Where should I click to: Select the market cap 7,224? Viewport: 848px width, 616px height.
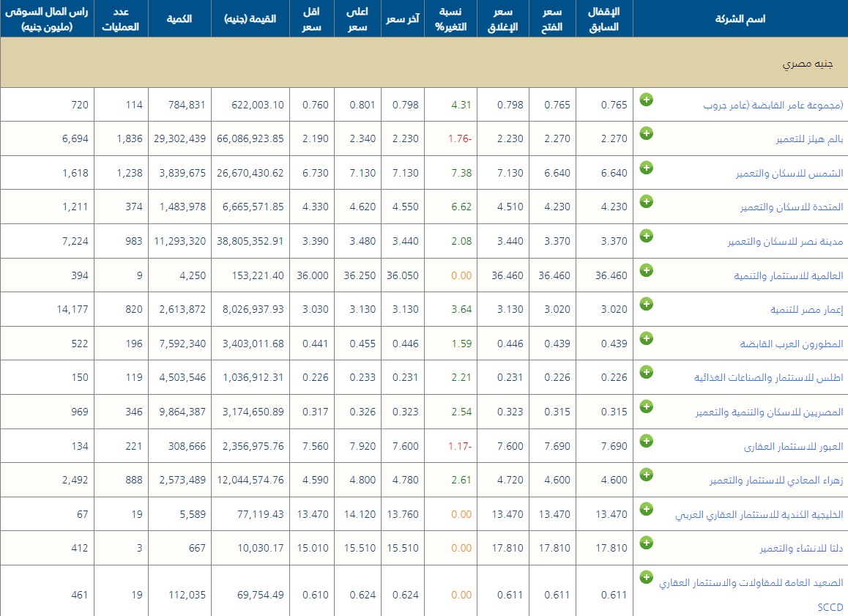(75, 241)
